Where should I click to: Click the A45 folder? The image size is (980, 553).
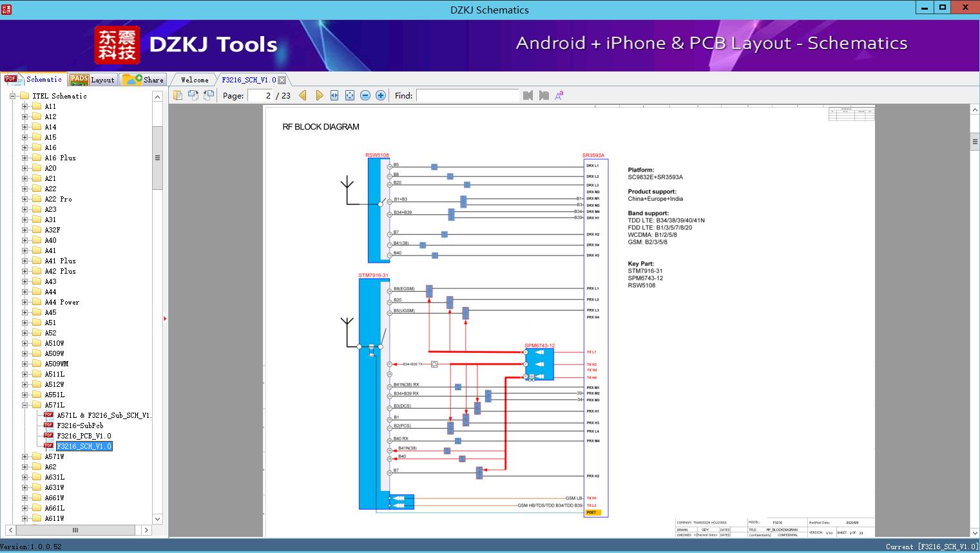(50, 312)
